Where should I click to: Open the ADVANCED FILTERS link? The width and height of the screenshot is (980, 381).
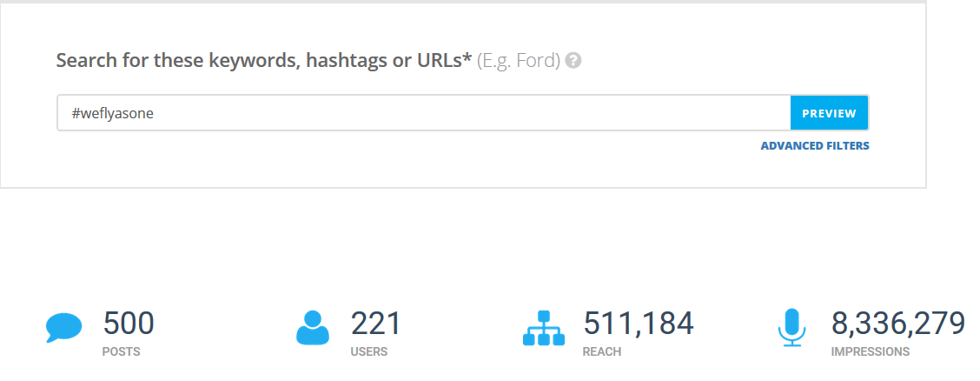click(x=815, y=146)
